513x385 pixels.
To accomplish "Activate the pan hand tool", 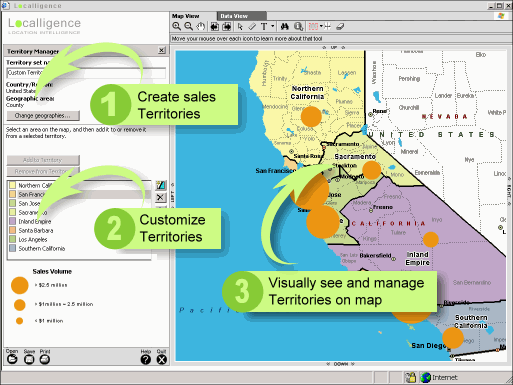I will pyautogui.click(x=200, y=26).
